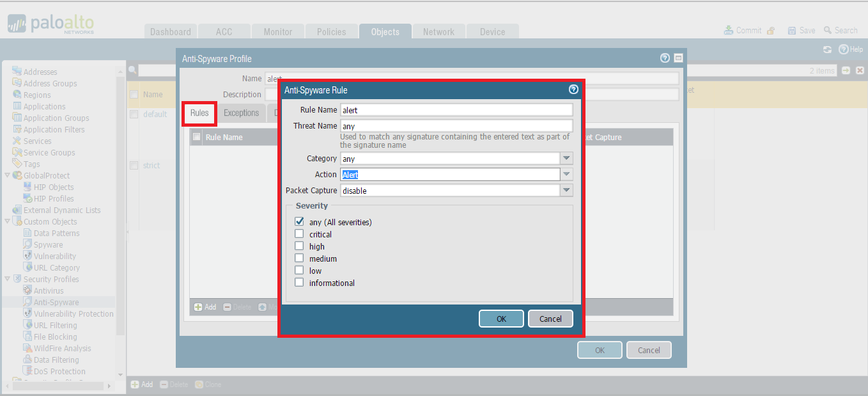868x396 pixels.
Task: Click the Add plus icon in the Rules panel
Action: [x=198, y=307]
